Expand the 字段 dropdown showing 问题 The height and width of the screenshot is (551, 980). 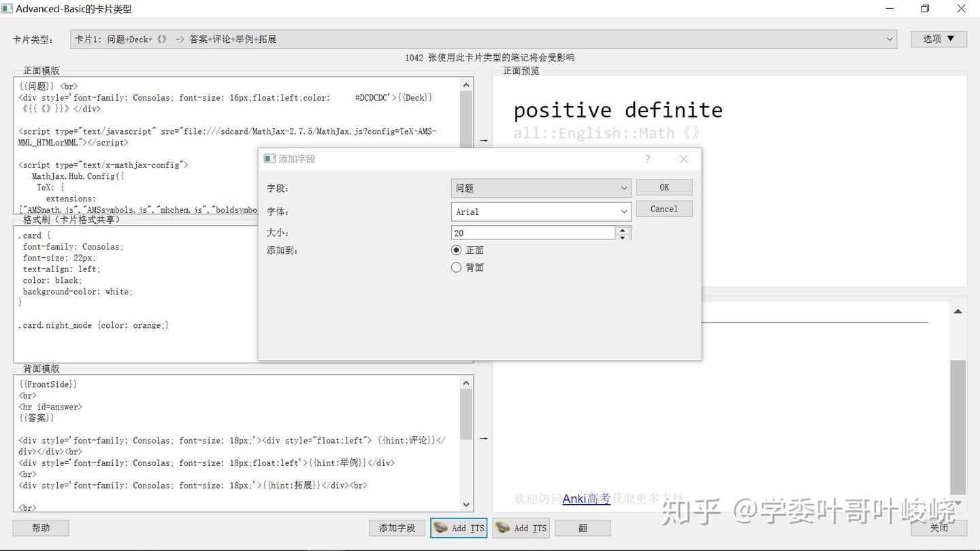(541, 188)
